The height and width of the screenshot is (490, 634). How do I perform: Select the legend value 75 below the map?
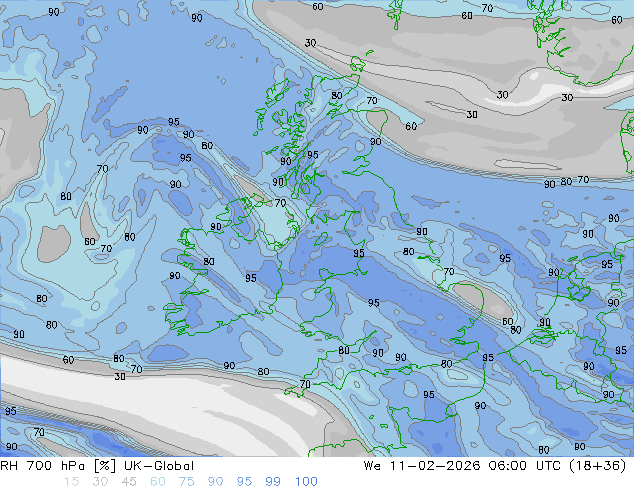coord(186,482)
